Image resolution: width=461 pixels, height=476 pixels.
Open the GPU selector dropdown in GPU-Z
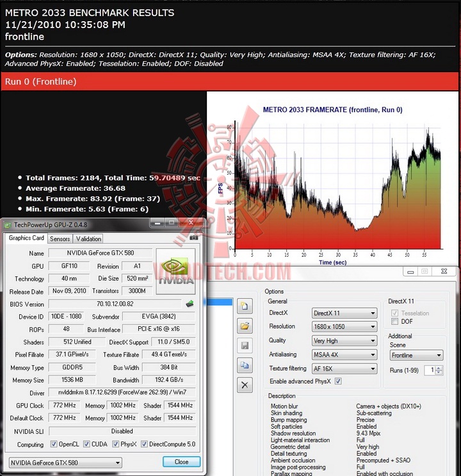65,463
